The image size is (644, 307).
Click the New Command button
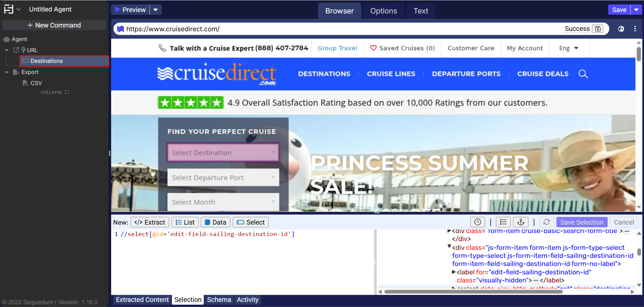[x=54, y=25]
